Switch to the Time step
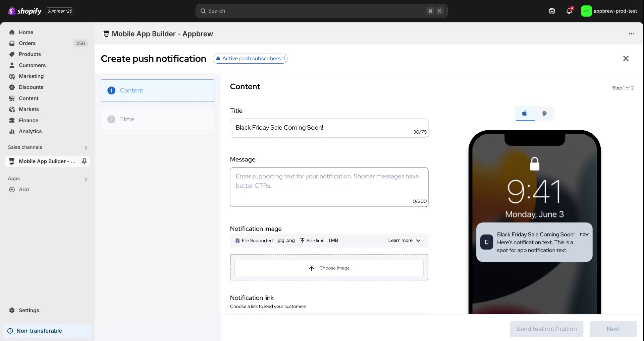The height and width of the screenshot is (341, 644). click(x=157, y=119)
